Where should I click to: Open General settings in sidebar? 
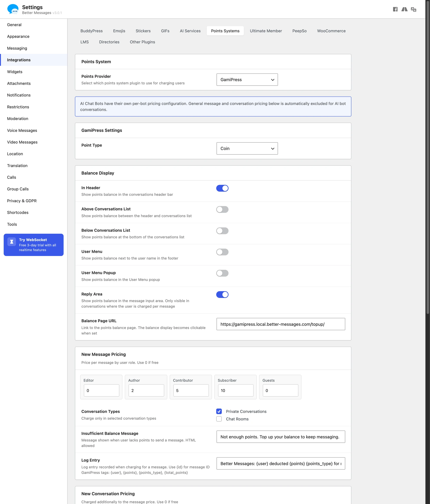coord(34,25)
